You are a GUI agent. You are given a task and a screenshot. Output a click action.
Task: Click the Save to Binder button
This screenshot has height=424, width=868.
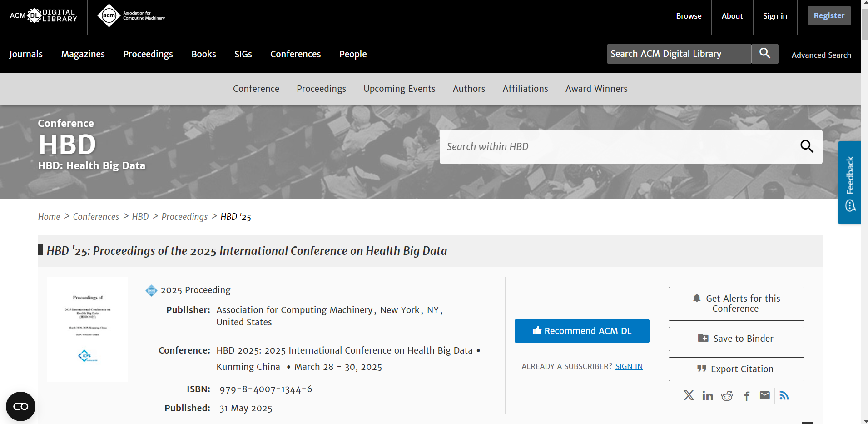click(736, 339)
